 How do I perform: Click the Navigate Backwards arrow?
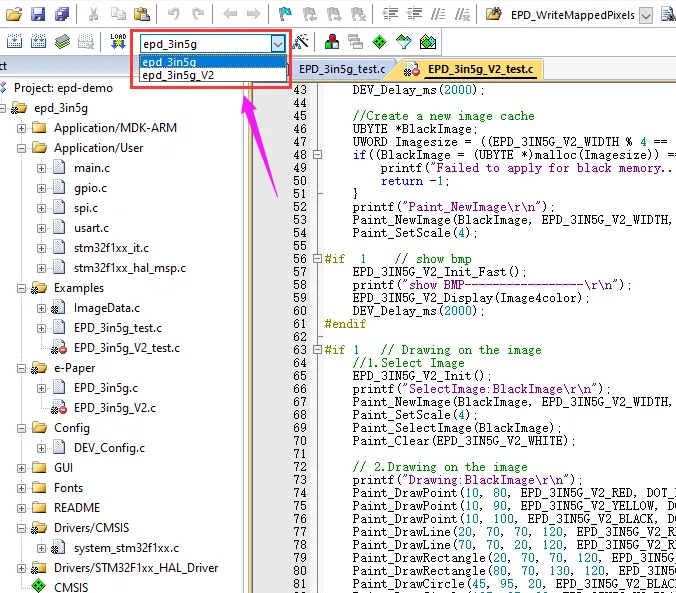(230, 14)
